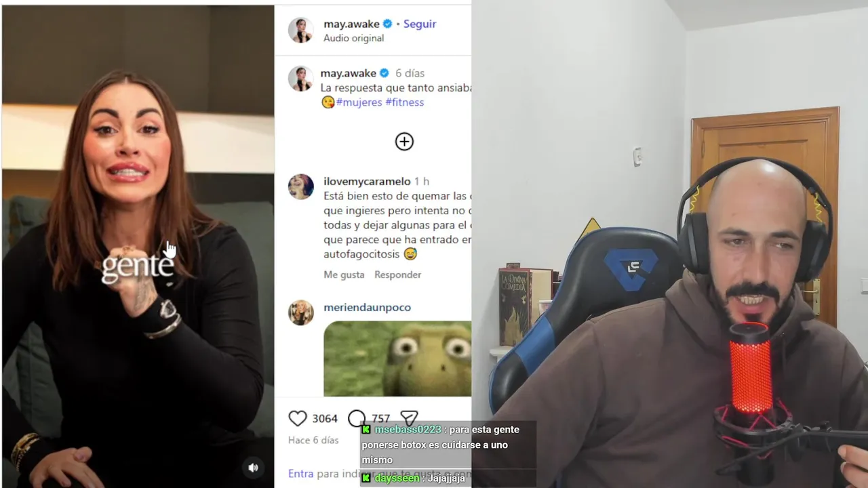The width and height of the screenshot is (868, 488).
Task: Click the Entra login link
Action: click(301, 474)
